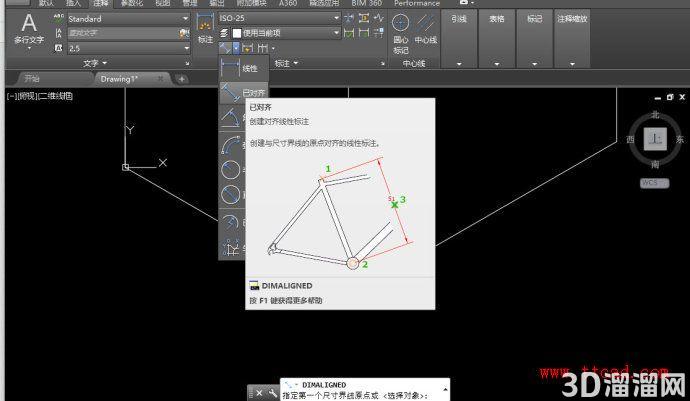Add a new drawing tab
The image size is (690, 401).
[x=181, y=79]
